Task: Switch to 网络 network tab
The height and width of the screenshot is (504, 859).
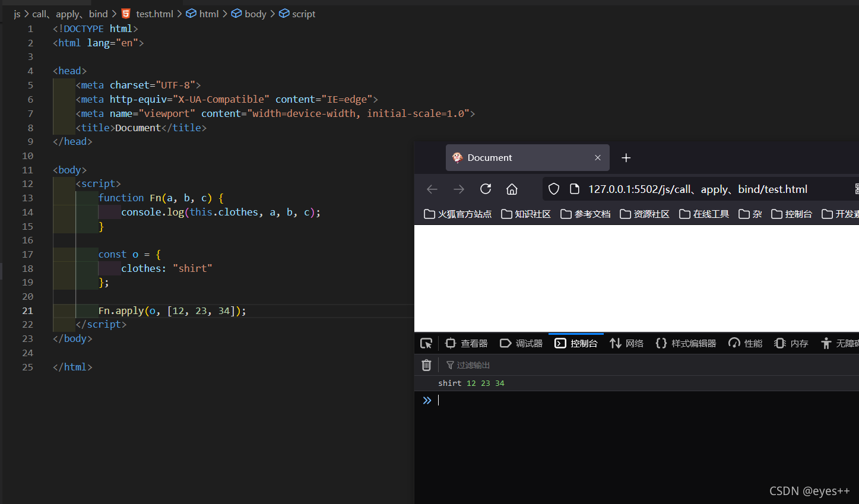Action: (626, 343)
